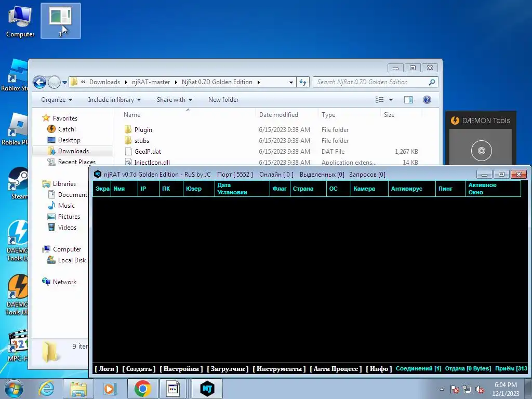Sort files by the Size column
This screenshot has width=532, height=399.
[x=389, y=115]
